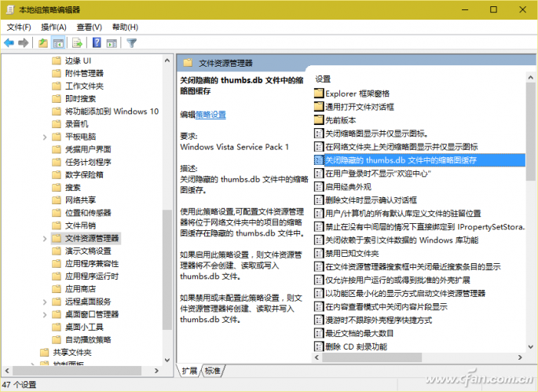Select the 先前版本 folder in settings list
This screenshot has height=392, width=538.
click(x=340, y=119)
